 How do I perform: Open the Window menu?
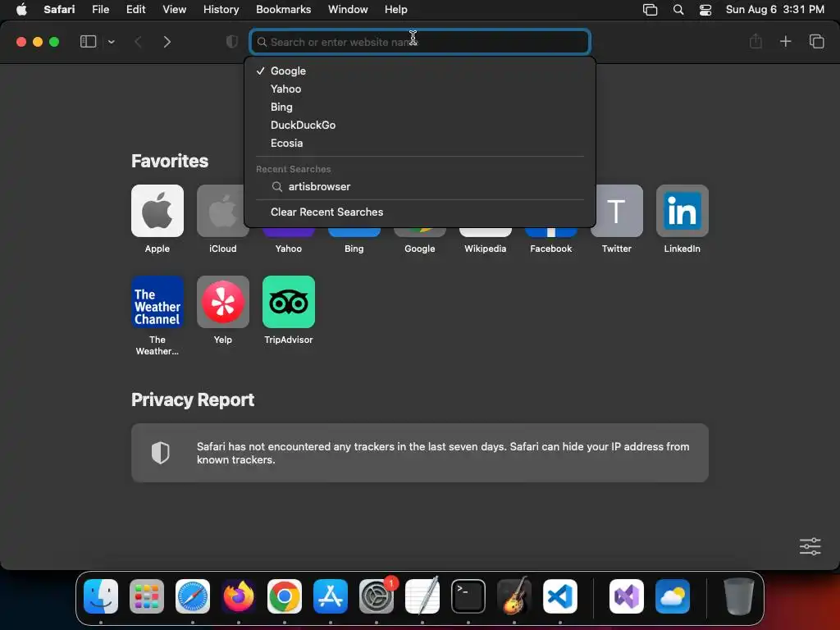pos(348,10)
